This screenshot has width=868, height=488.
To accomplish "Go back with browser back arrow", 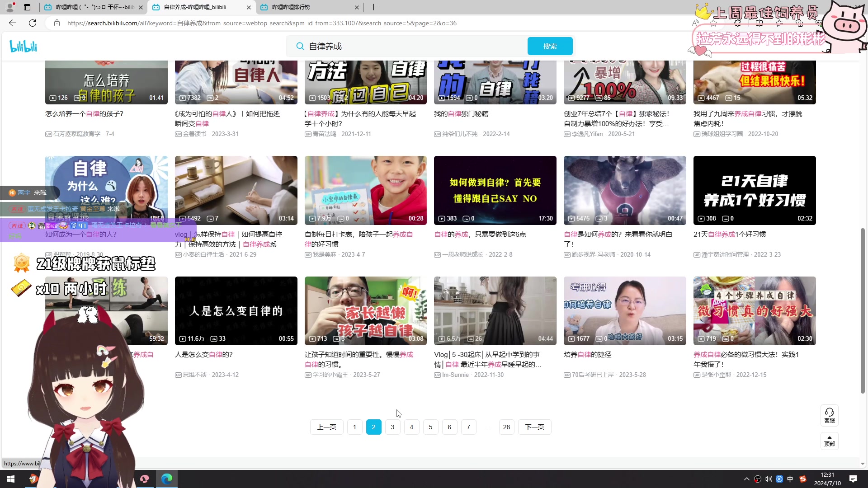I will [x=13, y=23].
